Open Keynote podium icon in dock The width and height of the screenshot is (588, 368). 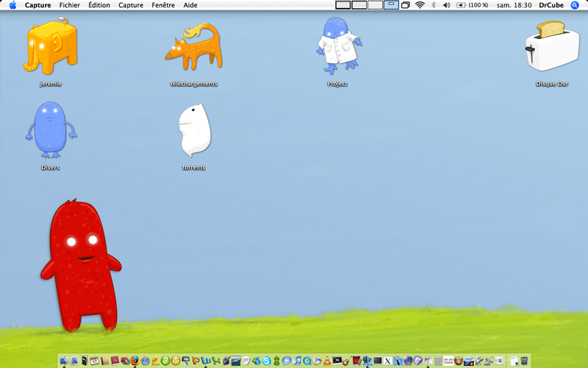[186, 361]
